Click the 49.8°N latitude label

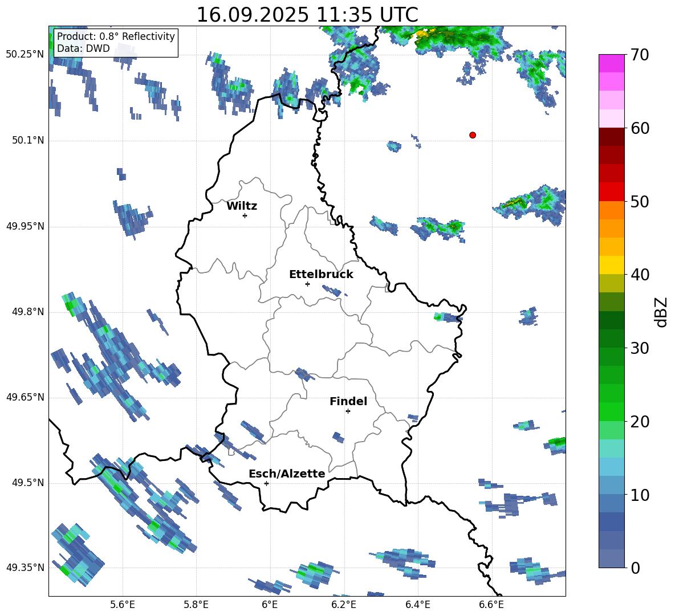[x=28, y=312]
